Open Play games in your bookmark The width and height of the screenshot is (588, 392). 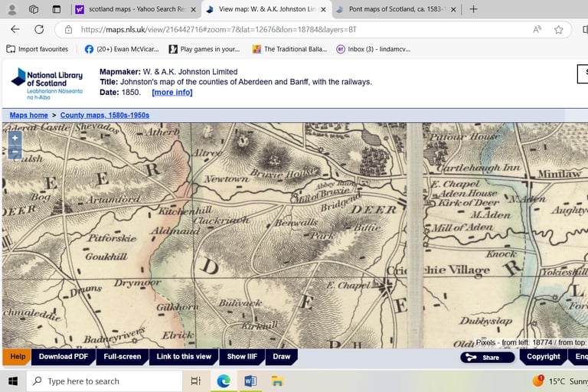click(204, 49)
